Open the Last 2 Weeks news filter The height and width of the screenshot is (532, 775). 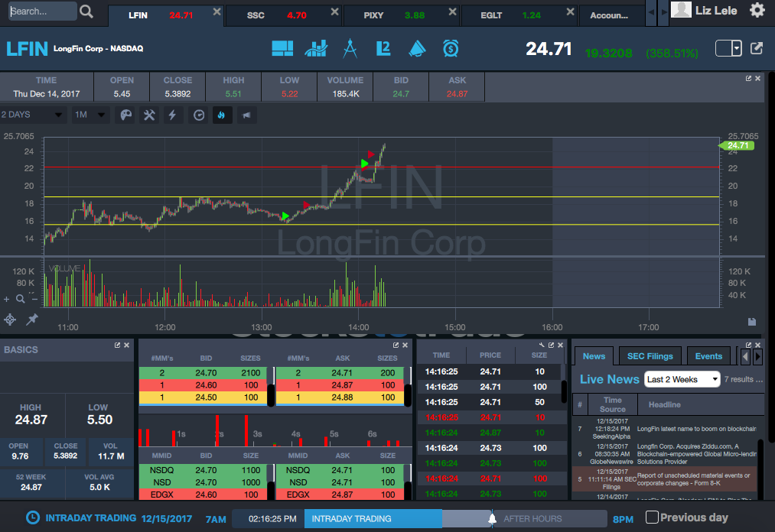click(x=682, y=379)
